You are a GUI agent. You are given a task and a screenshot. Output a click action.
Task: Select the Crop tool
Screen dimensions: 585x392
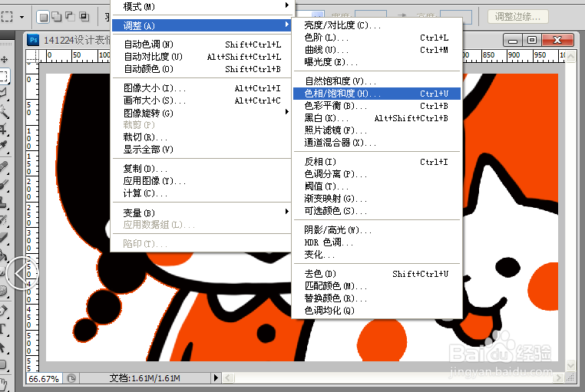click(4, 129)
